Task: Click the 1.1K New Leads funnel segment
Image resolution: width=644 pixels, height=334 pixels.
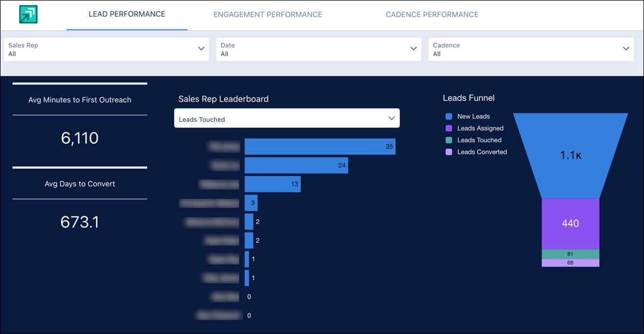Action: [571, 156]
